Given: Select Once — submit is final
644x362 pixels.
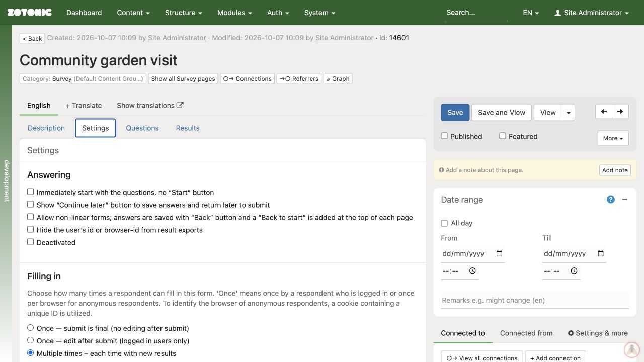Looking at the screenshot, I should coord(31,328).
